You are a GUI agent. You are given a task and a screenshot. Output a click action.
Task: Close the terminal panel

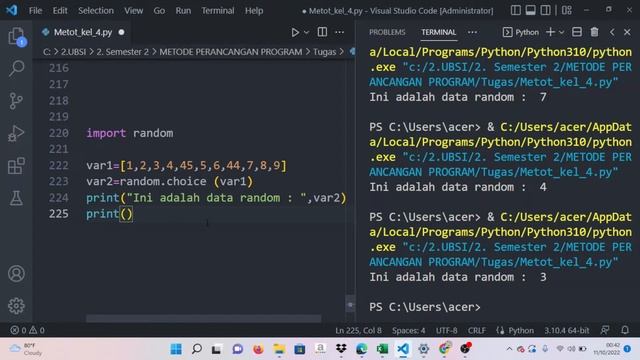627,32
